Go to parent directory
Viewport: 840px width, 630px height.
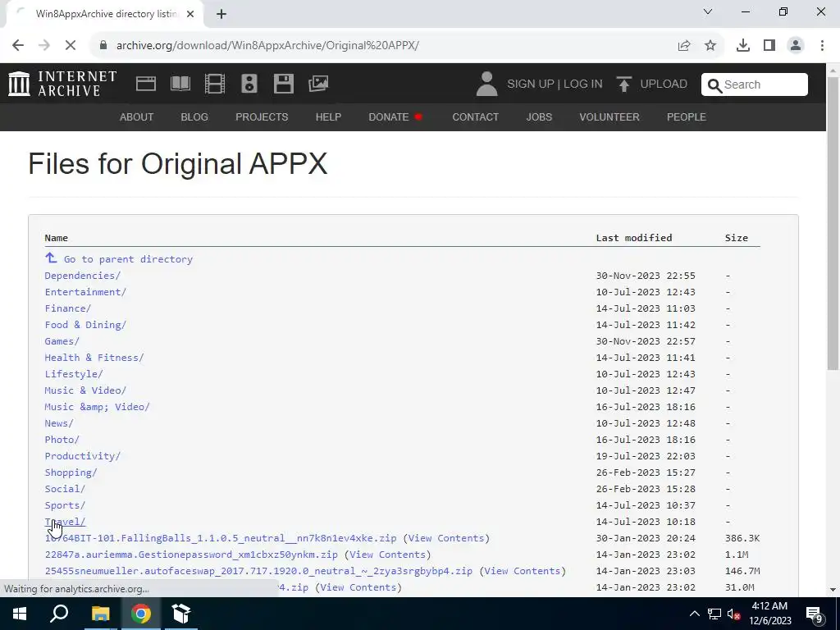pyautogui.click(x=119, y=258)
